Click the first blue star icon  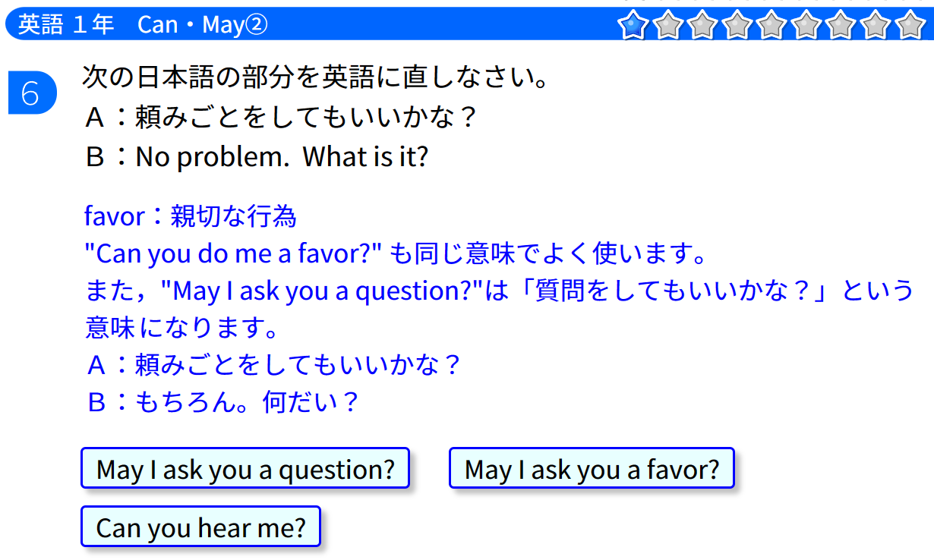[633, 24]
